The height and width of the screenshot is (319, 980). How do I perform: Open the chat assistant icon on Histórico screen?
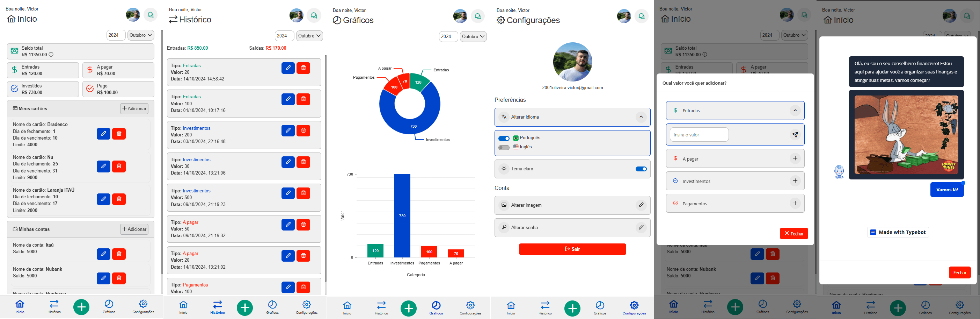[314, 16]
